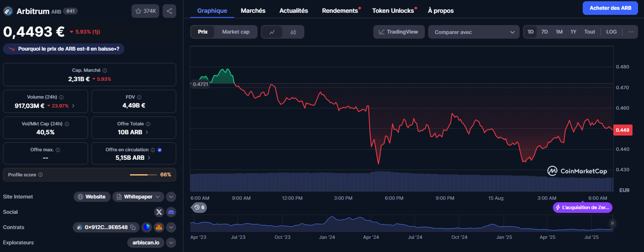Click the 0,4493 € price text
The image size is (644, 252).
click(x=34, y=32)
